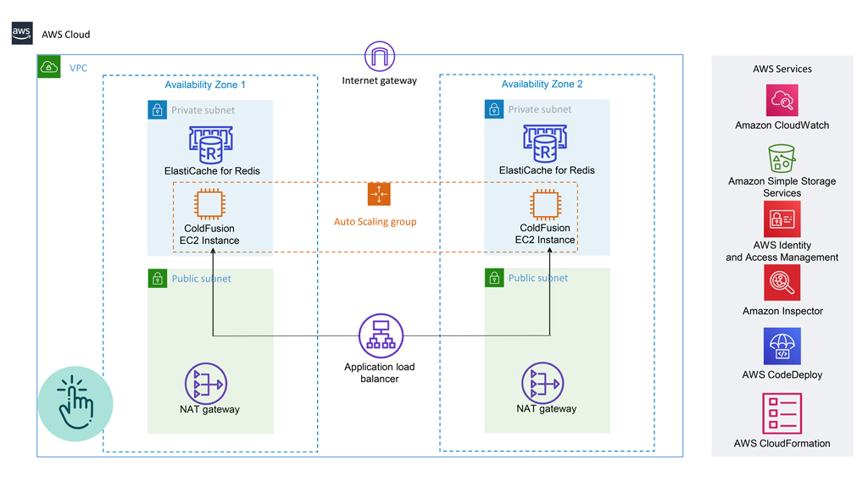868x482 pixels.
Task: Click 'Private subnet' label in Zone 1
Action: pyautogui.click(x=203, y=110)
